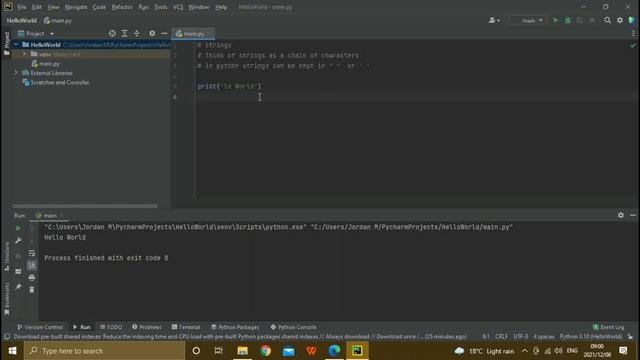Viewport: 640px width, 360px height.
Task: Expand the venv folder
Action: coord(24,54)
